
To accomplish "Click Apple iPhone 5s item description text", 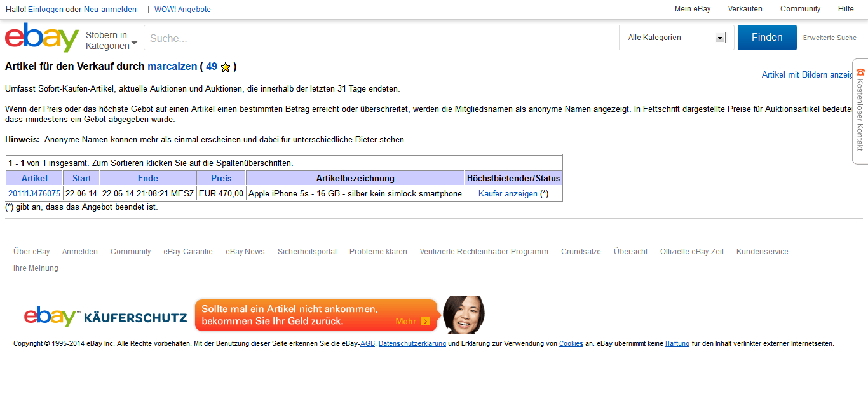I will pos(355,193).
